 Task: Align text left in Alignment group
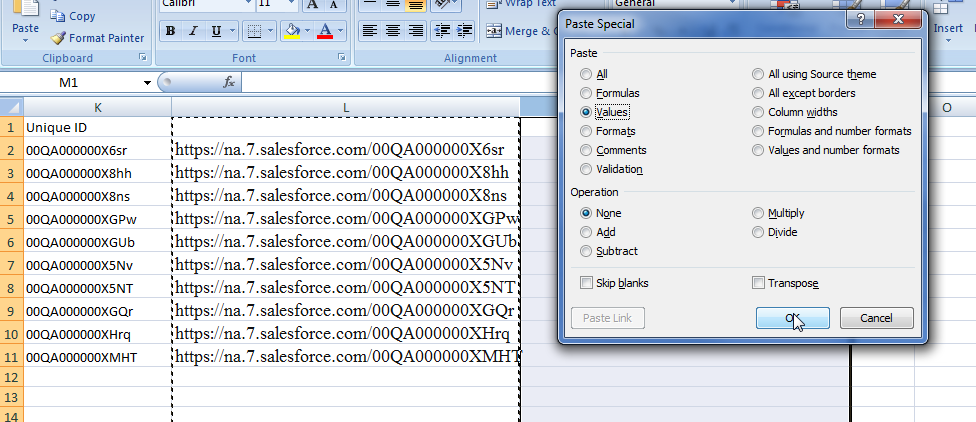tap(369, 32)
